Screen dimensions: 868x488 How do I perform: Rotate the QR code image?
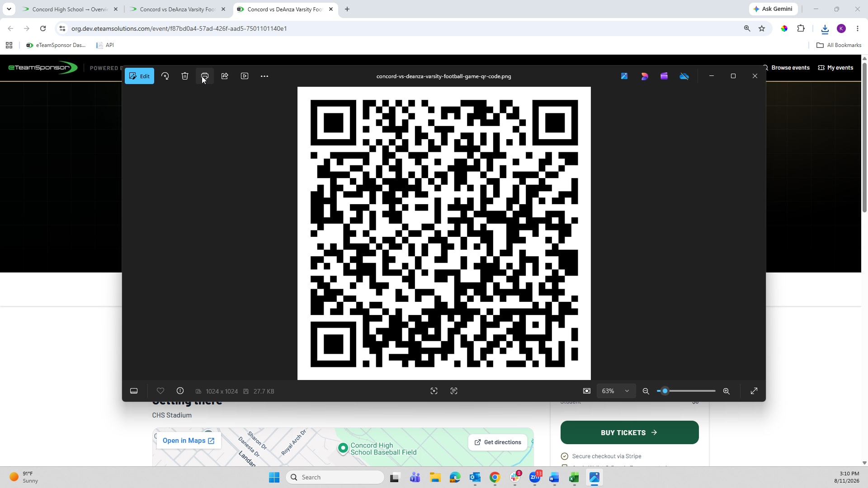point(165,76)
